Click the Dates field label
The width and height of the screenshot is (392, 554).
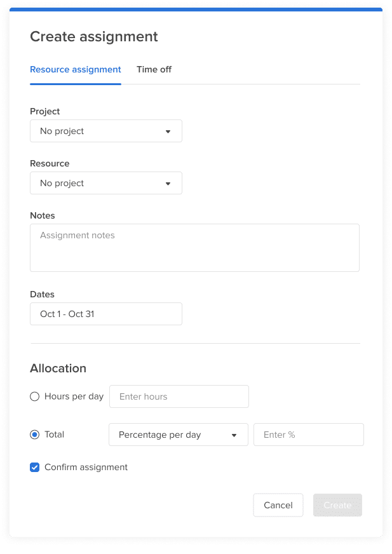[x=42, y=294]
